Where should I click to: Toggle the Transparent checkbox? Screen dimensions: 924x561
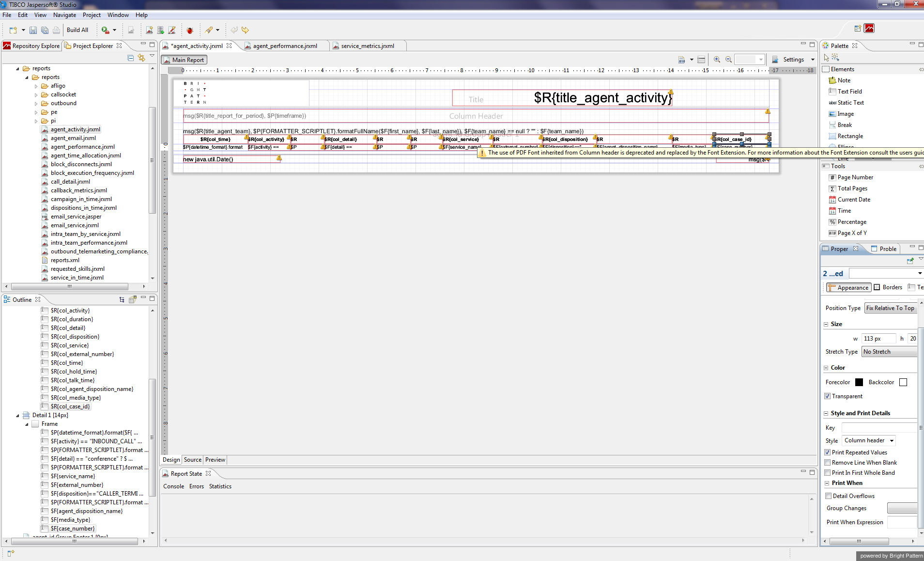point(828,396)
